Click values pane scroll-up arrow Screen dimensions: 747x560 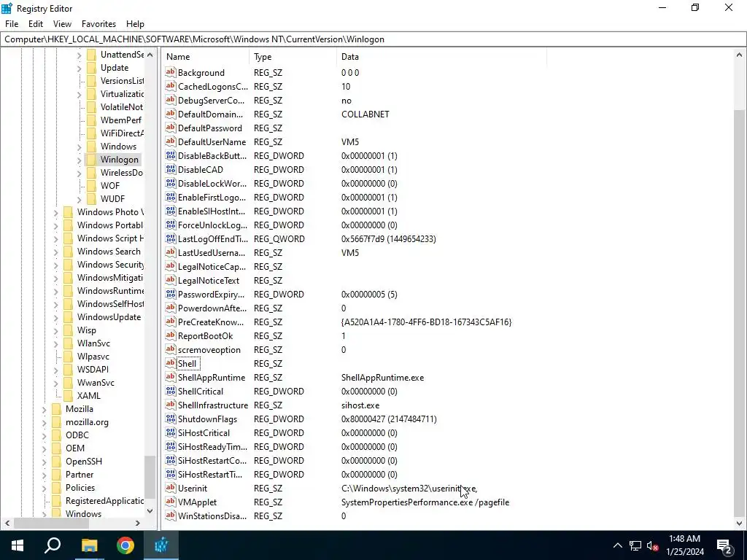tap(740, 55)
